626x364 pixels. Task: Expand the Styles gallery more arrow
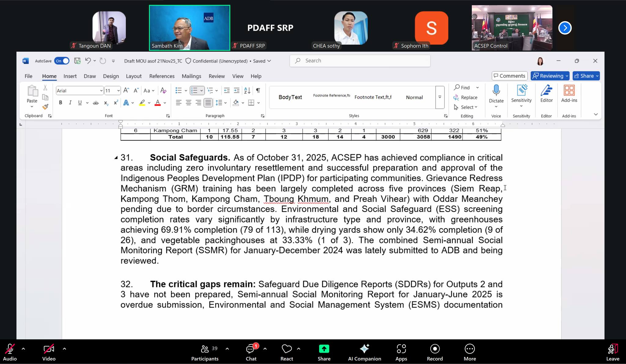coord(440,97)
